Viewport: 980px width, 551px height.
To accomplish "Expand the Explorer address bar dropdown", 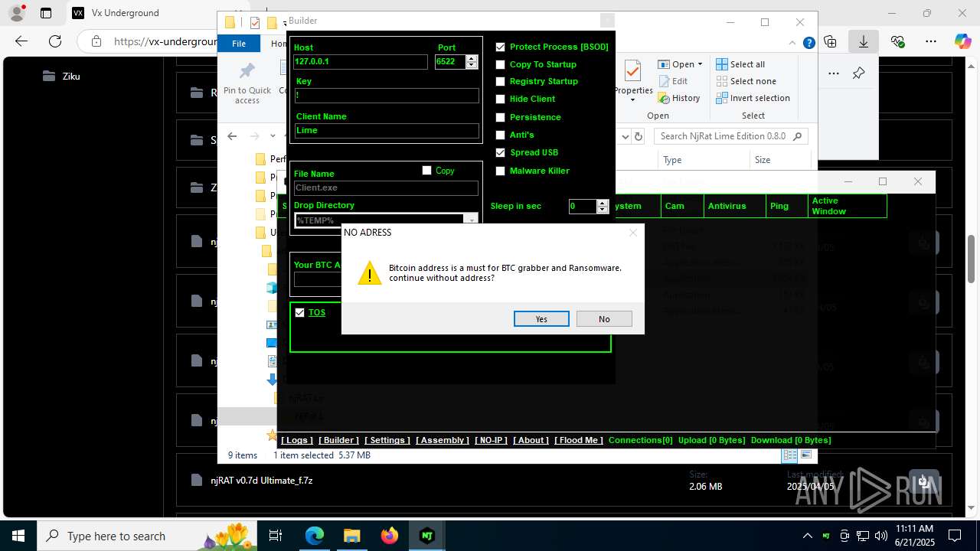I will [x=624, y=136].
